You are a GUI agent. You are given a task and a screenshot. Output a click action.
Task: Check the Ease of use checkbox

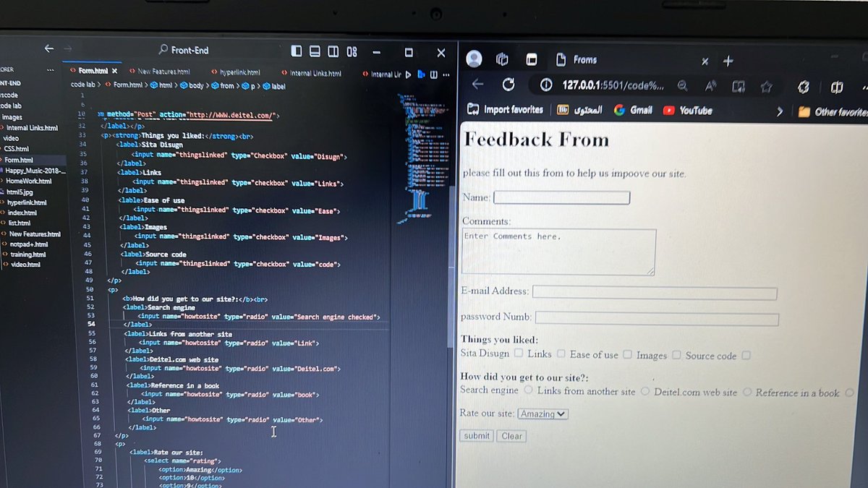(x=627, y=355)
